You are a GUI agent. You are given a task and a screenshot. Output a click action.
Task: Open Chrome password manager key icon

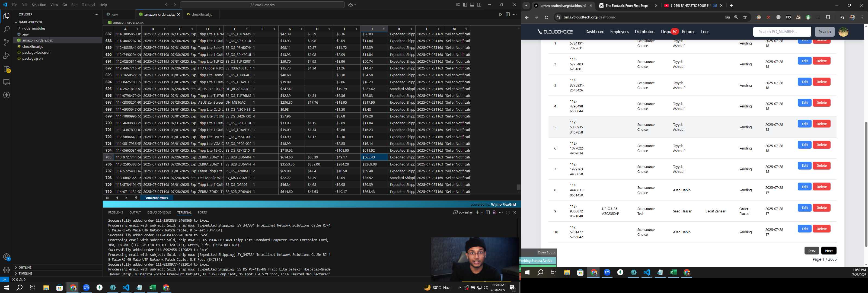point(727,17)
